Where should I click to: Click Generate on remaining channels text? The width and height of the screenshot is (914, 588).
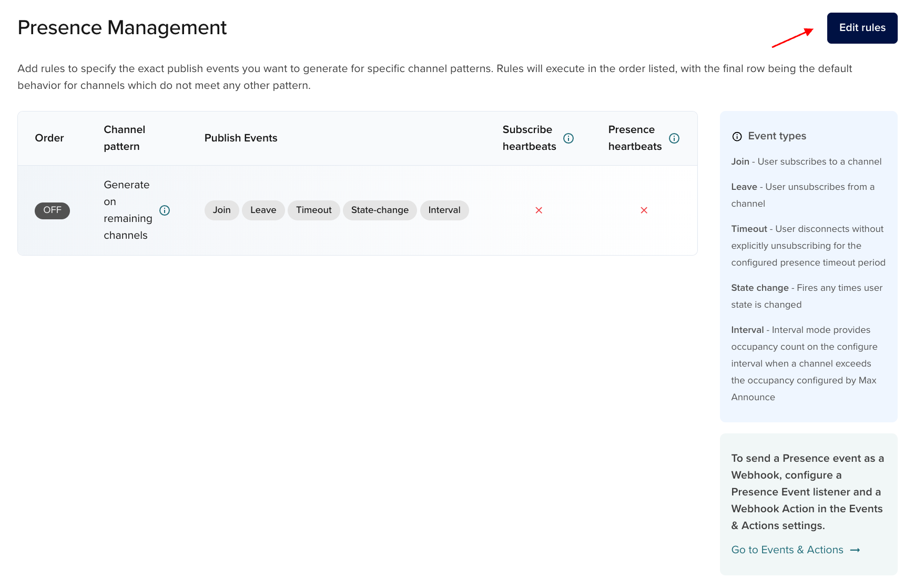point(127,210)
